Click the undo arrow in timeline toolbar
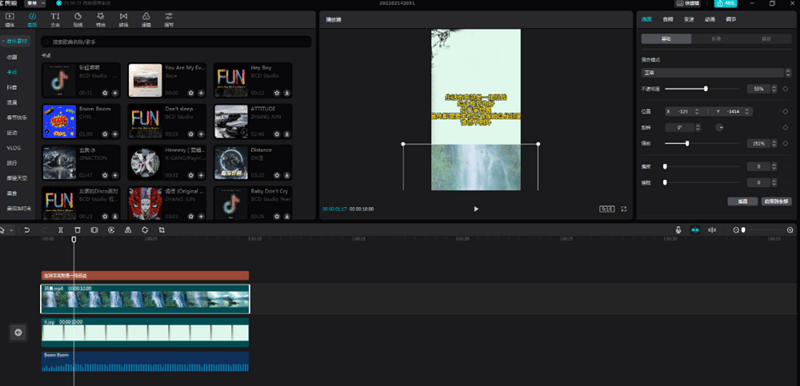The height and width of the screenshot is (386, 800). [27, 230]
